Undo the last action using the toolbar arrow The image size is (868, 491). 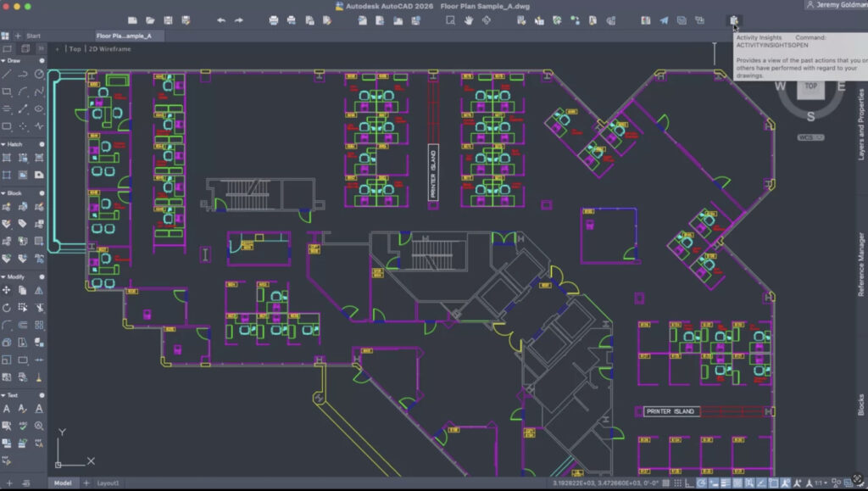221,20
